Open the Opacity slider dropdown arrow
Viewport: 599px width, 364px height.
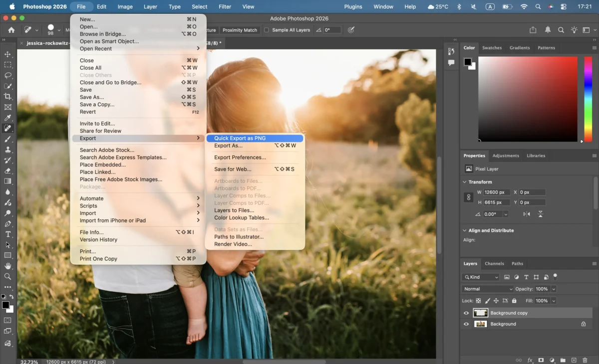(x=554, y=289)
